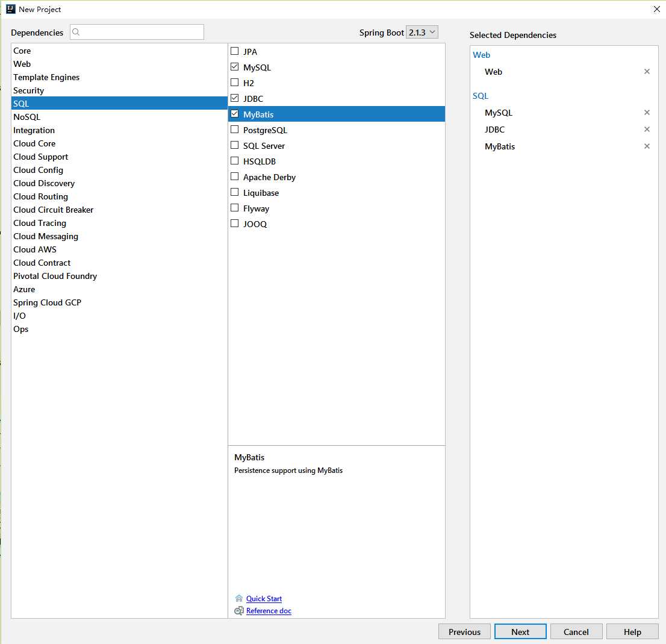Open the Azure category
This screenshot has width=666, height=644.
(119, 289)
